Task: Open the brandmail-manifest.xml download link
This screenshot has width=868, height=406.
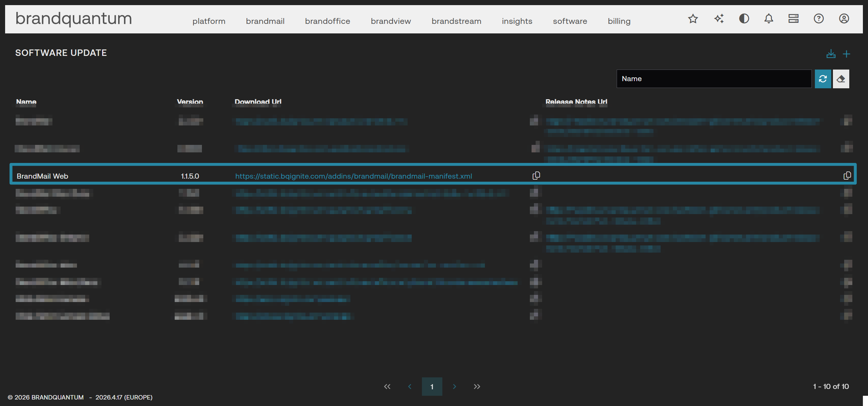Action: [x=353, y=176]
